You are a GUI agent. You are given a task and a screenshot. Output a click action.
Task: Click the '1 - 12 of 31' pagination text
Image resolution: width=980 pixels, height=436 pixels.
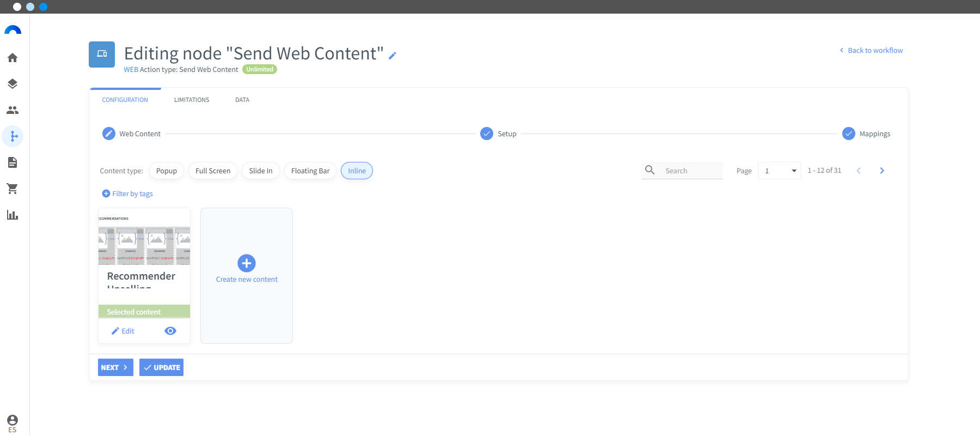click(x=824, y=171)
